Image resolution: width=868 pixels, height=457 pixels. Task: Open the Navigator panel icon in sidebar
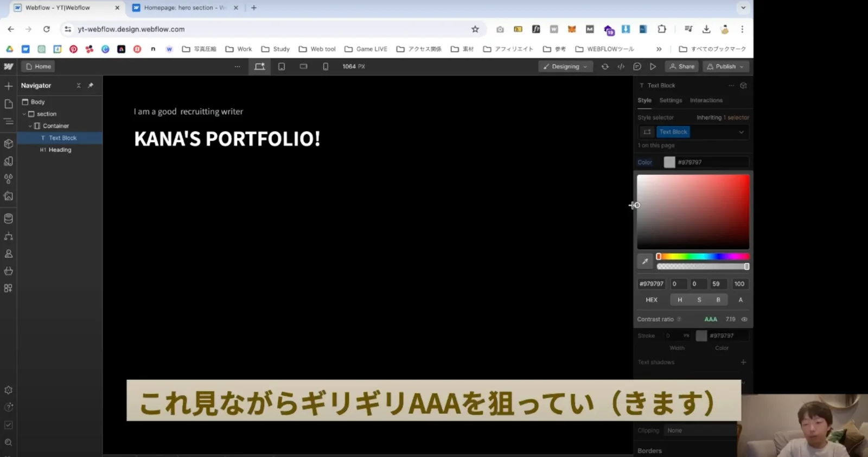click(x=9, y=122)
